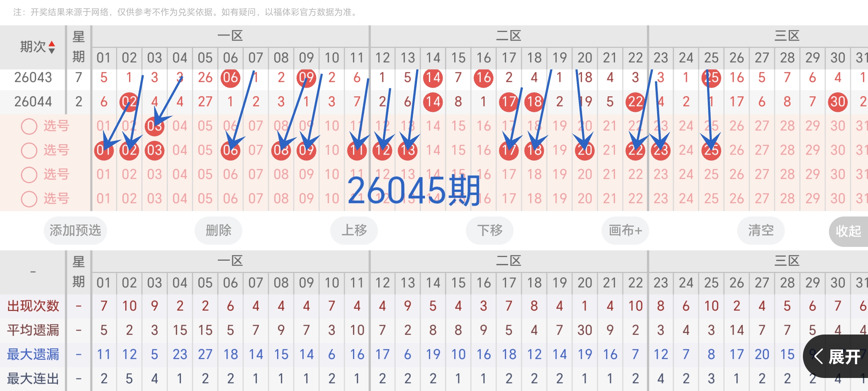Select draw row 26044
The height and width of the screenshot is (391, 868).
[33, 101]
